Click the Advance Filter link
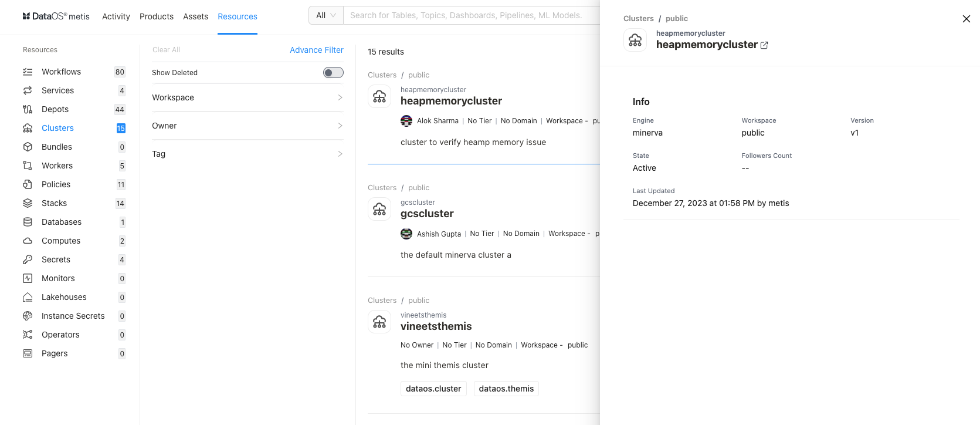This screenshot has width=980, height=425. pyautogui.click(x=317, y=50)
